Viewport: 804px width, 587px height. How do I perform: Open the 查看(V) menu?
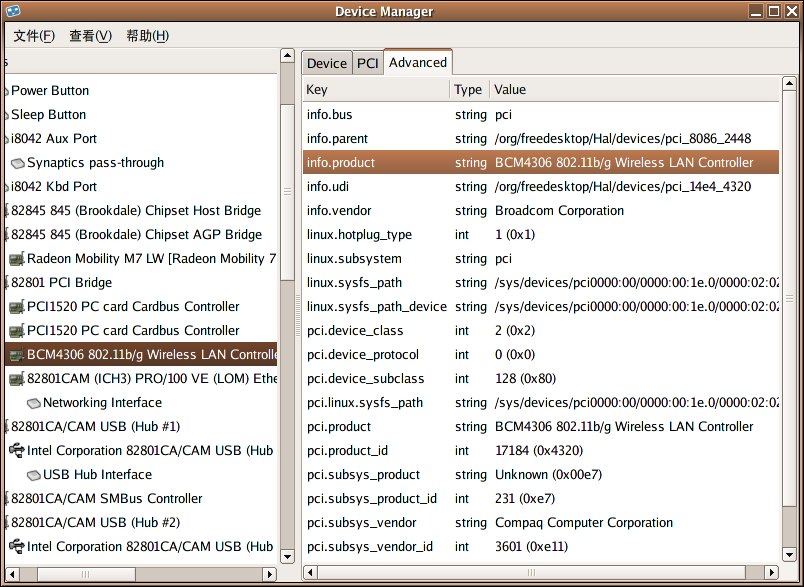pos(90,36)
